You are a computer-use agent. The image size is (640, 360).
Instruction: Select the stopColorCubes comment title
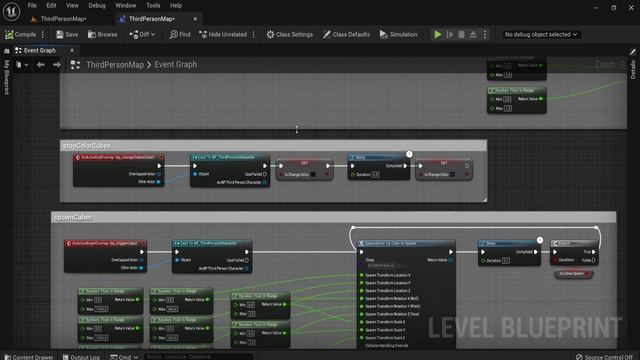click(87, 146)
